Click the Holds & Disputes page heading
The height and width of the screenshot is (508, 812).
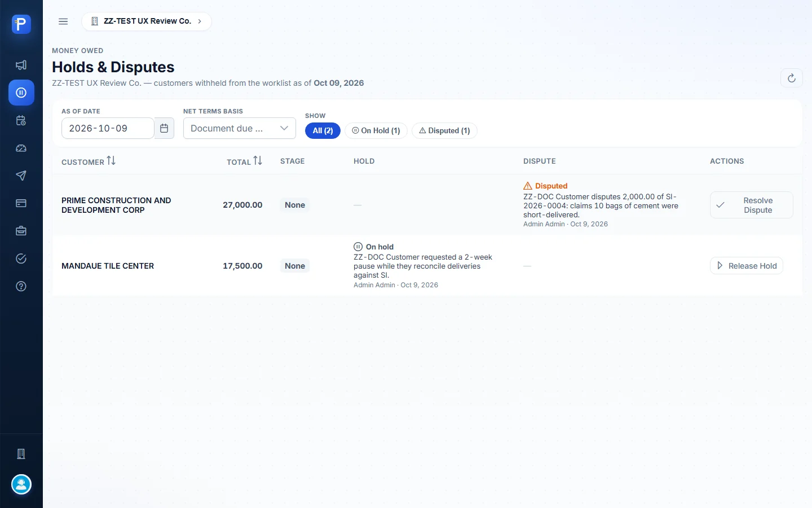click(113, 67)
